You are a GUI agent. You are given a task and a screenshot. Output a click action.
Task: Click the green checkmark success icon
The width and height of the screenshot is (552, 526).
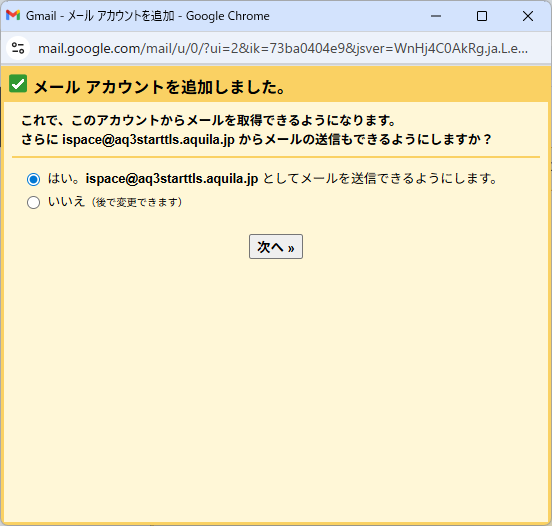point(18,84)
